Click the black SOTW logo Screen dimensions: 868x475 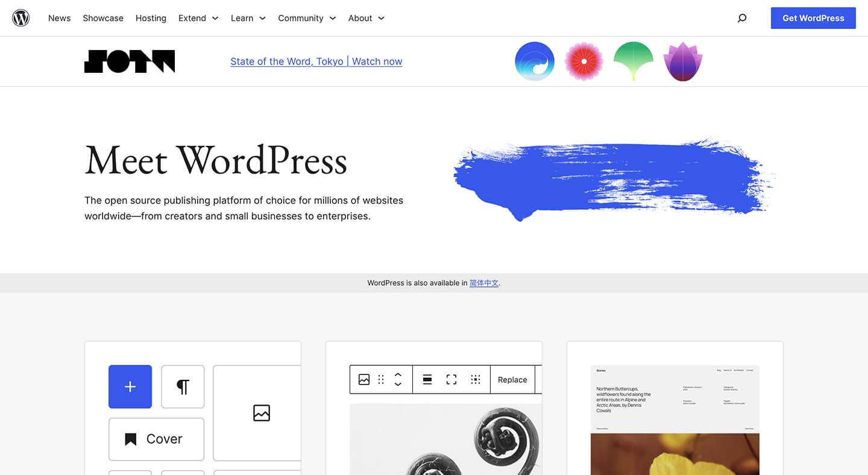pyautogui.click(x=130, y=61)
